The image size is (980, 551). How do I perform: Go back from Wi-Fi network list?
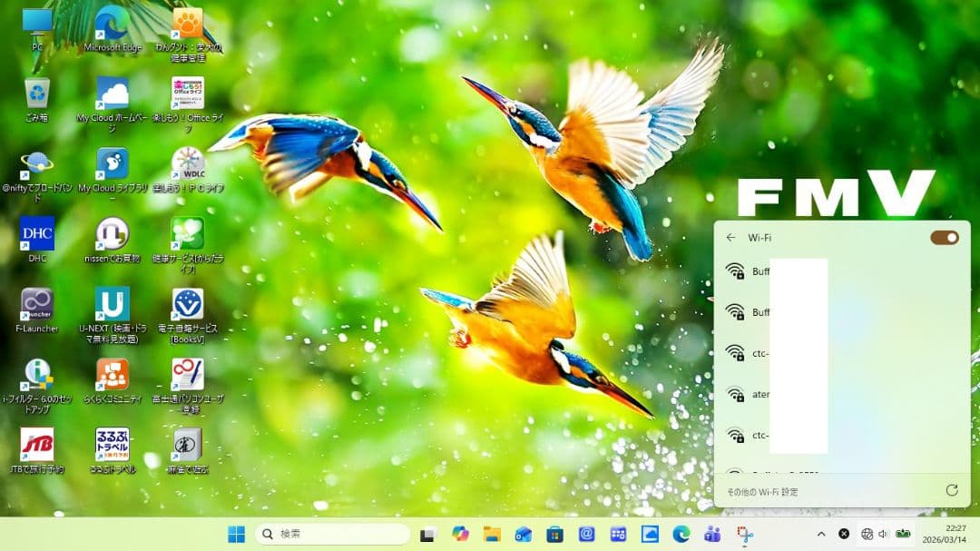pos(731,237)
